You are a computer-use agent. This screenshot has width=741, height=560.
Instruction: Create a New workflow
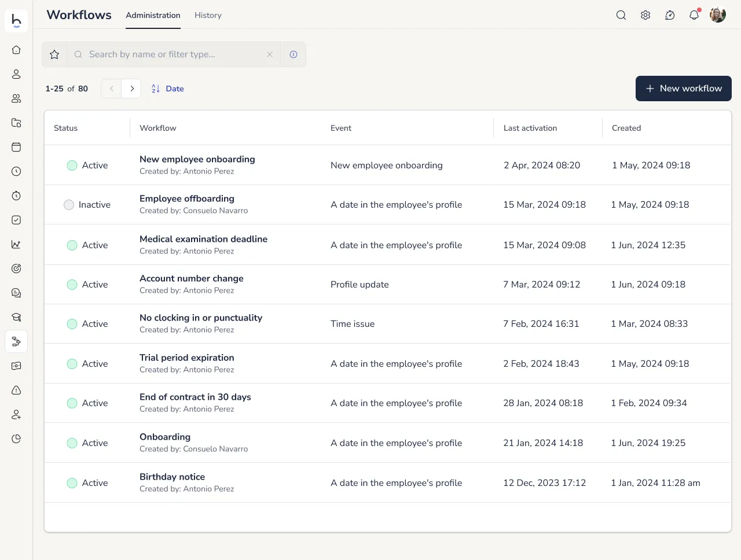684,89
